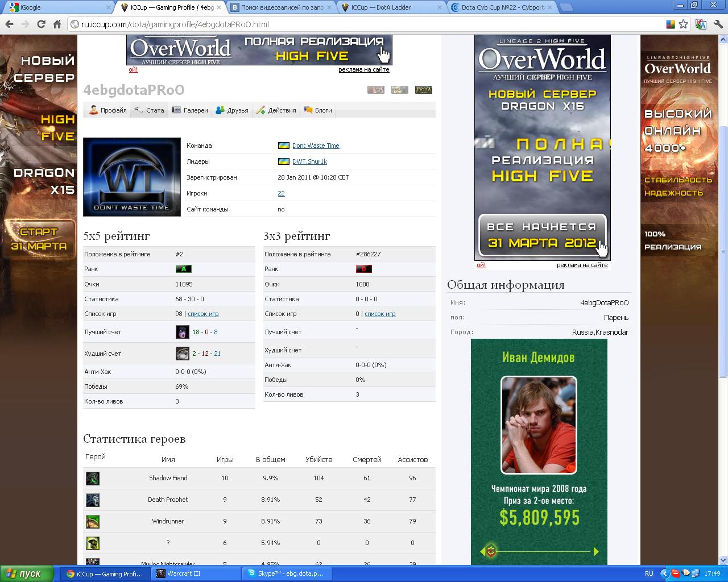Click the translate extension icon

[701, 24]
